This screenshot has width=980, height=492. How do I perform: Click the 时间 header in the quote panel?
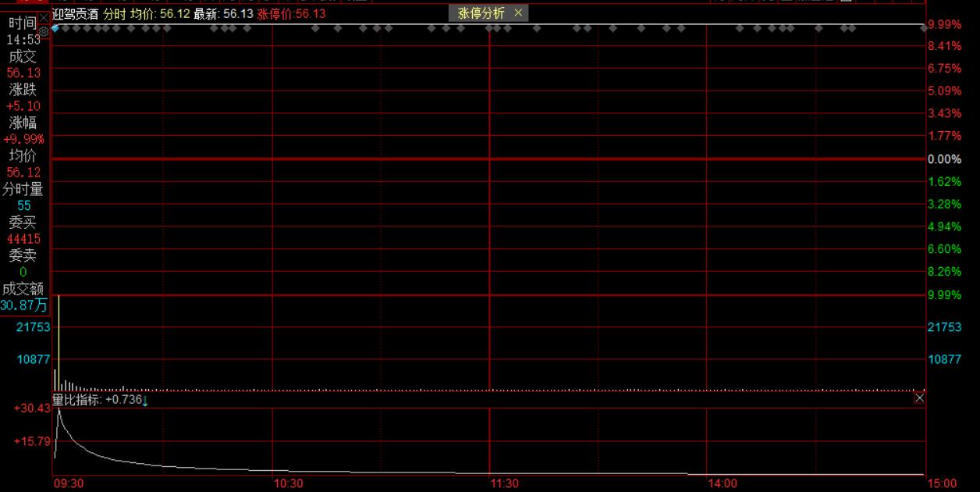click(20, 21)
